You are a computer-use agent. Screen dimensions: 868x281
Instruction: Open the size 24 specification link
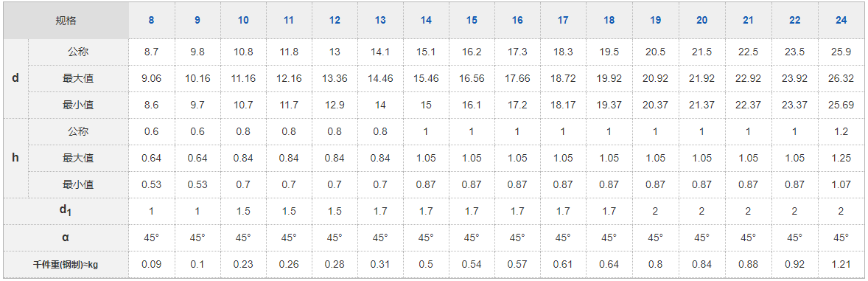(841, 21)
